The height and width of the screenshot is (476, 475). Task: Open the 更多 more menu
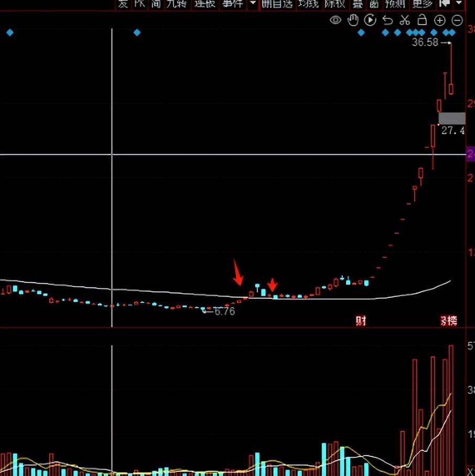(422, 4)
